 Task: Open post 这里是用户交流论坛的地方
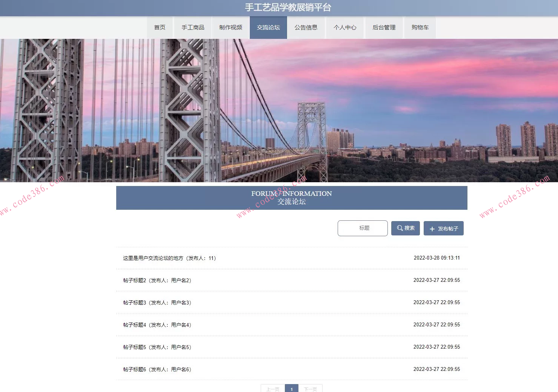(169, 258)
